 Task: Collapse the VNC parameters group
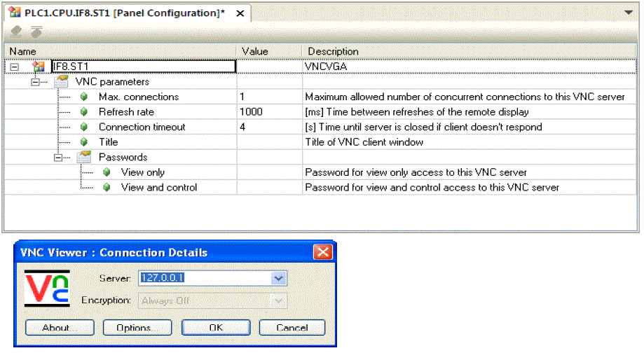pos(35,82)
